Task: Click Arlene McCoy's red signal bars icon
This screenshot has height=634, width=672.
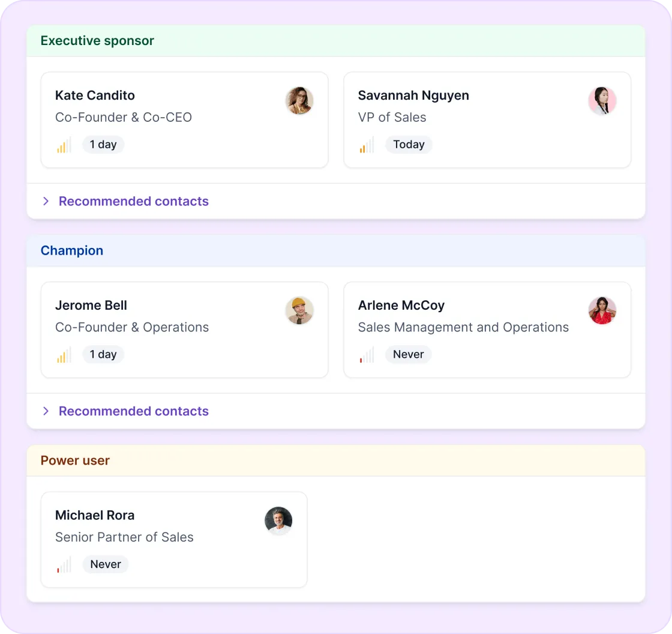Action: coord(367,355)
